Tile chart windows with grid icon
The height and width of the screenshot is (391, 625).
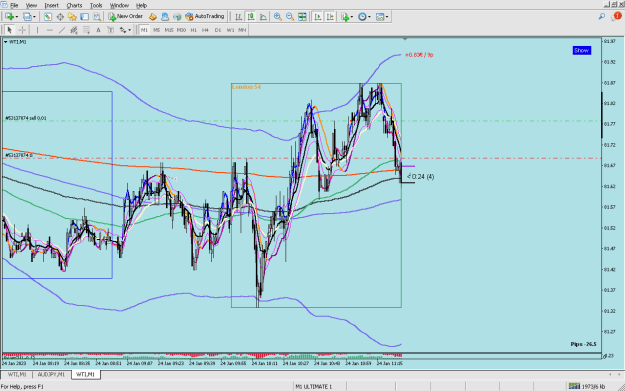click(303, 17)
